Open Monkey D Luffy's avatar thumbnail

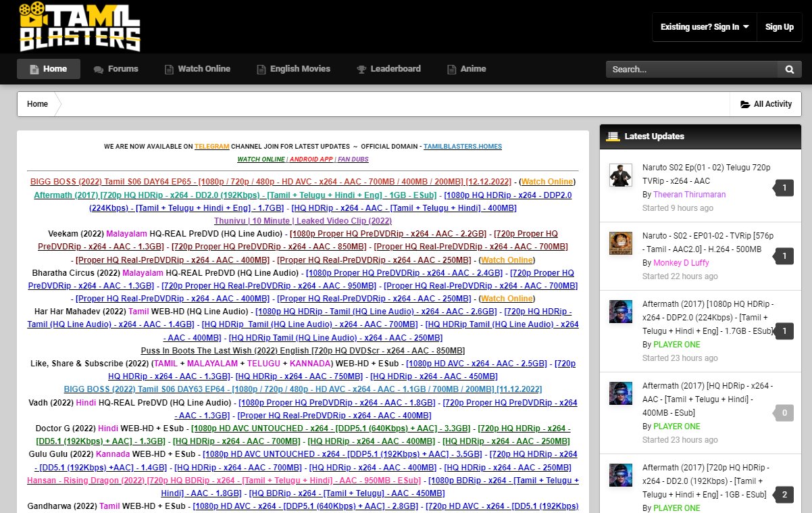[x=620, y=243]
